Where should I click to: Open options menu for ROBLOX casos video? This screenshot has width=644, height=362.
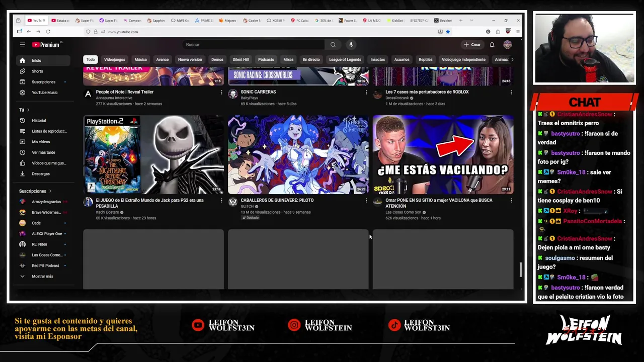click(x=511, y=93)
